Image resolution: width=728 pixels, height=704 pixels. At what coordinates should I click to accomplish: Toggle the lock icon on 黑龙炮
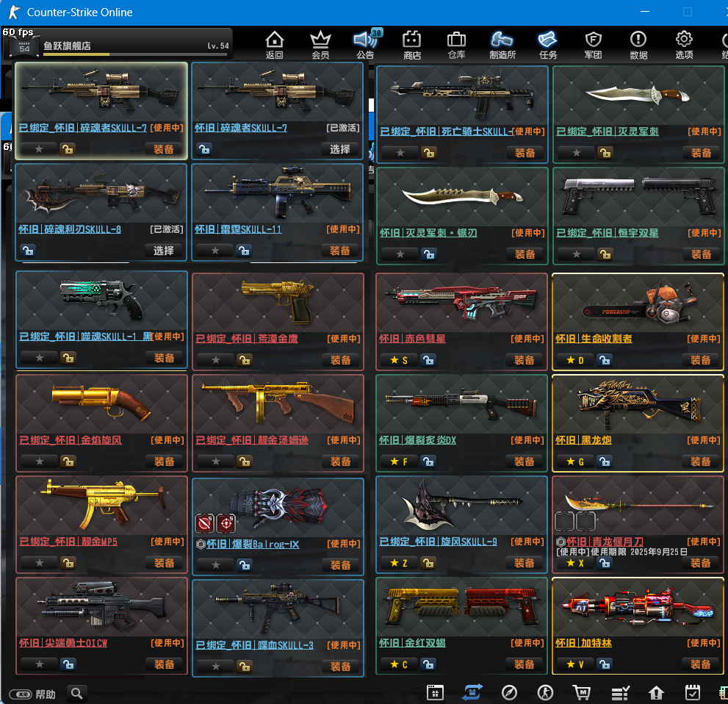point(605,461)
